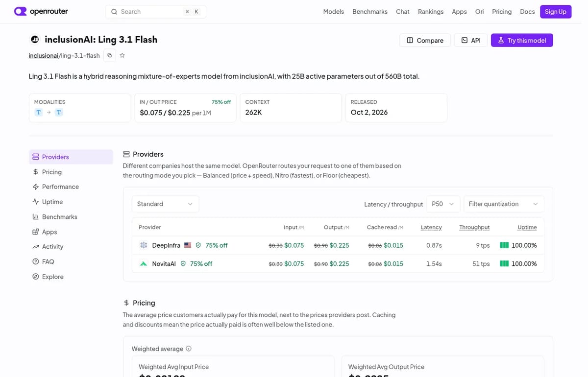Click the Weighted Avg Input Price card
The image size is (588, 377).
tap(233, 366)
